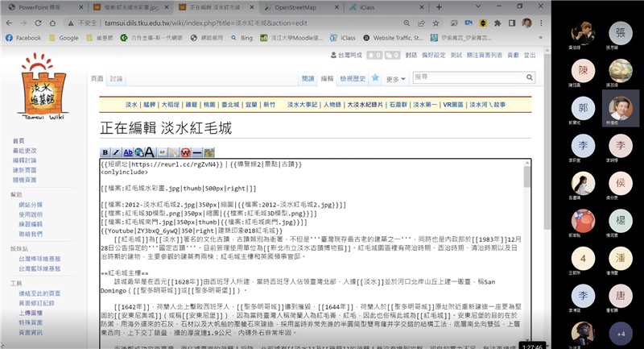Insert a headline with the large A icon
This screenshot has height=349, width=644.
pyautogui.click(x=150, y=152)
